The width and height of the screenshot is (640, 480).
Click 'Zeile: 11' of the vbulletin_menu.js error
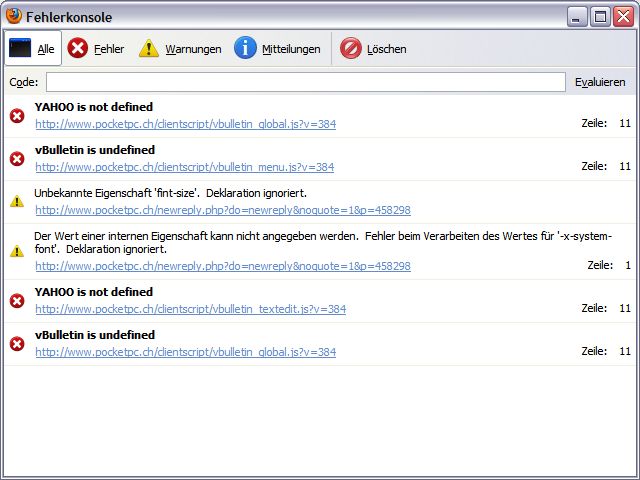click(x=606, y=166)
